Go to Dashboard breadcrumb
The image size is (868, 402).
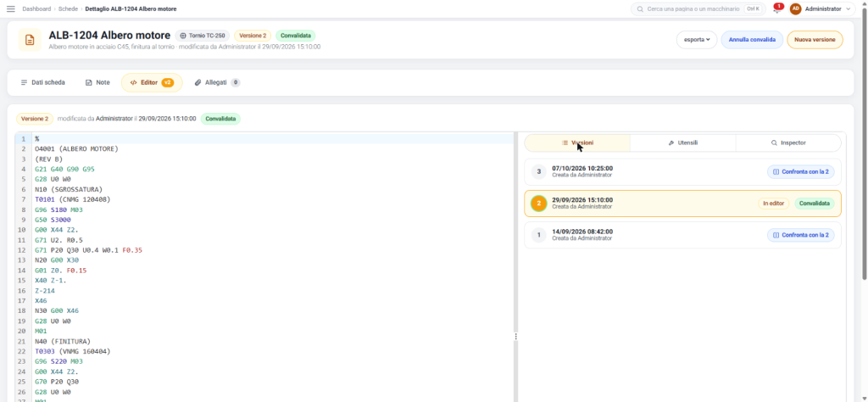tap(36, 8)
